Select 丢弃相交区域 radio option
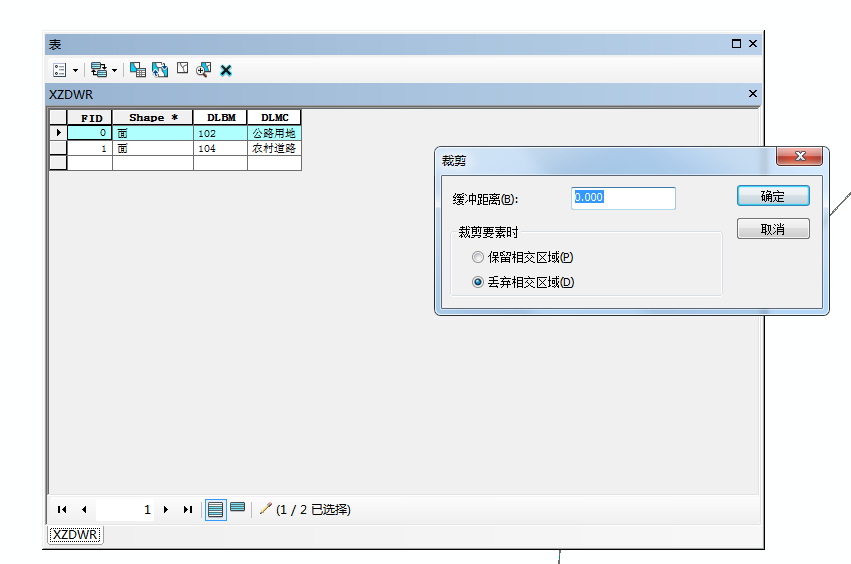This screenshot has width=851, height=564. 478,282
